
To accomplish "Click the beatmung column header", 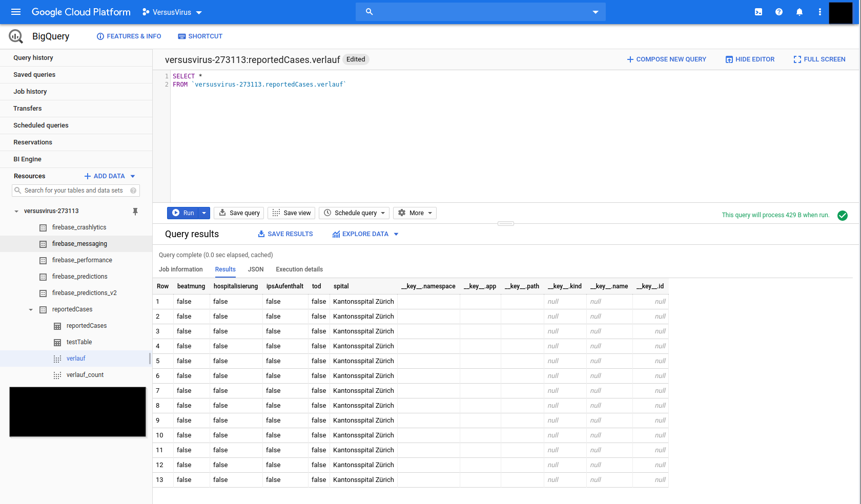I will (191, 286).
